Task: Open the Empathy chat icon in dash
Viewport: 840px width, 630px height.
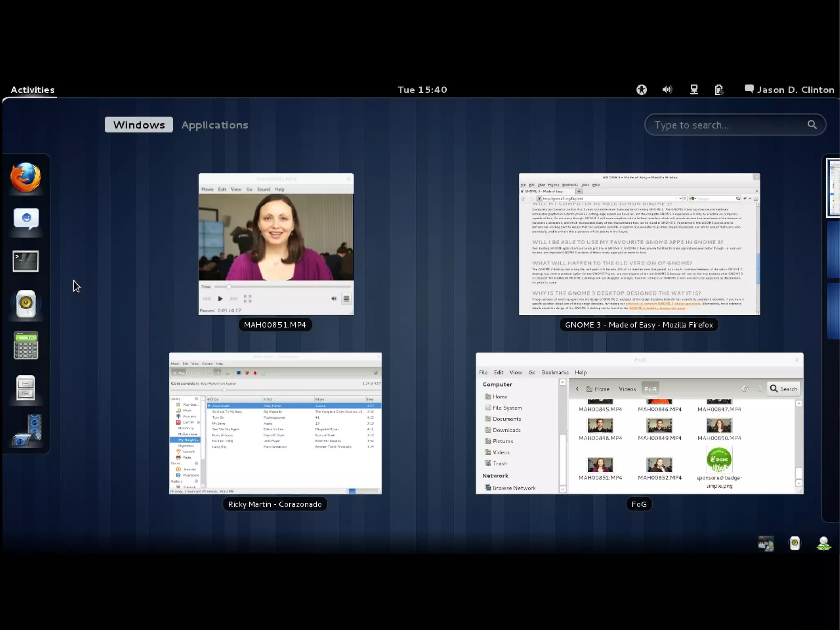Action: [26, 220]
